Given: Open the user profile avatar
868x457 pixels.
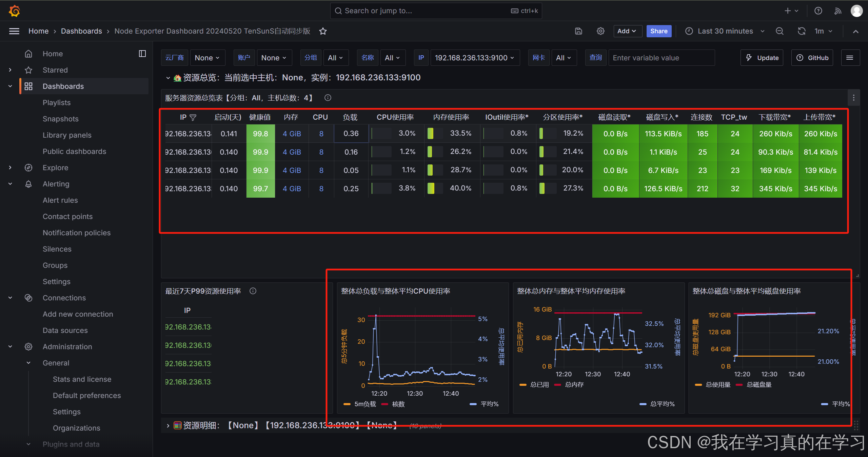Looking at the screenshot, I should click(857, 11).
